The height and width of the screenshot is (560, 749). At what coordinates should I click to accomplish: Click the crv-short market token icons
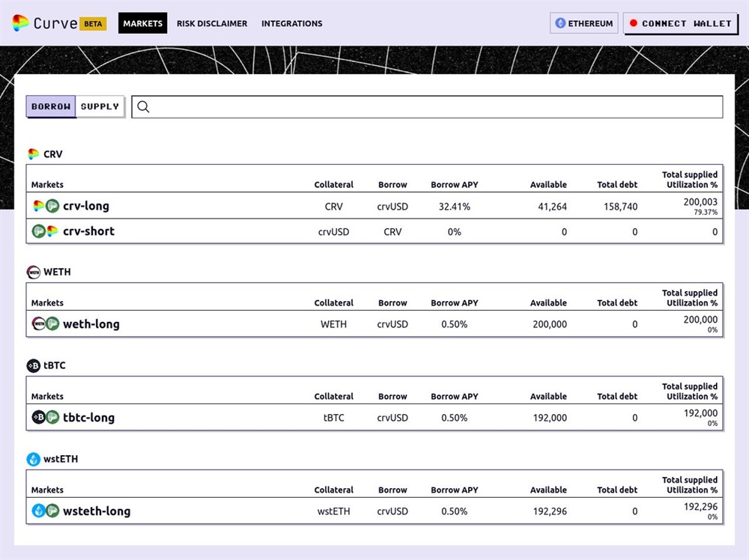click(x=45, y=231)
